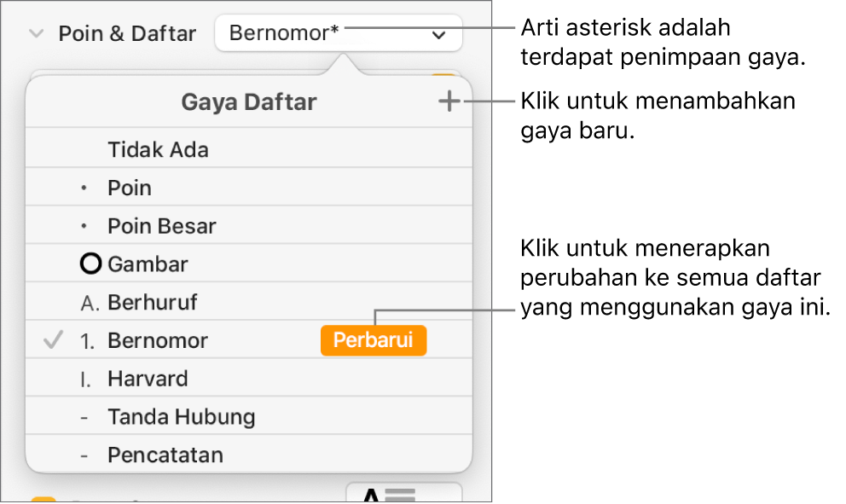The height and width of the screenshot is (504, 846).
Task: Select the Tidak Ada list style
Action: [249, 148]
